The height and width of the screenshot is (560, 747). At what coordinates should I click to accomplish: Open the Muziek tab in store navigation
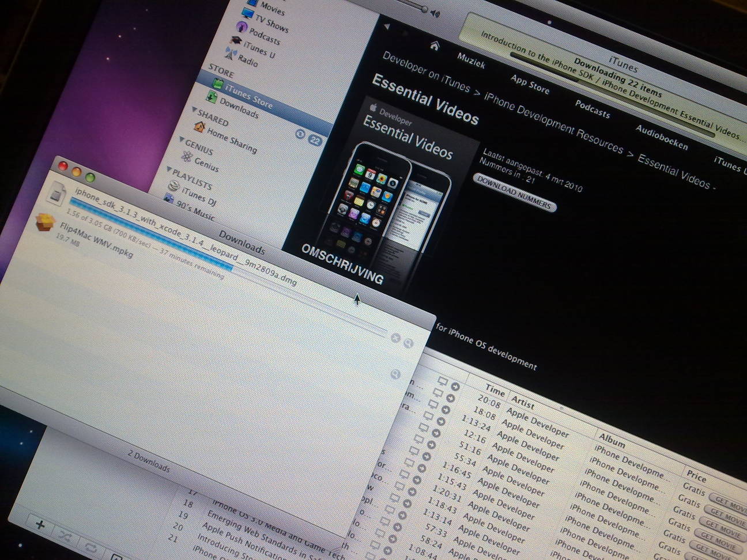tap(471, 60)
